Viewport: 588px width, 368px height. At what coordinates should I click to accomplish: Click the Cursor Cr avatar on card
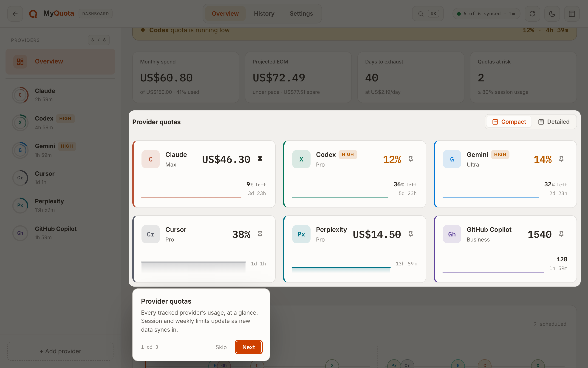[x=151, y=234]
